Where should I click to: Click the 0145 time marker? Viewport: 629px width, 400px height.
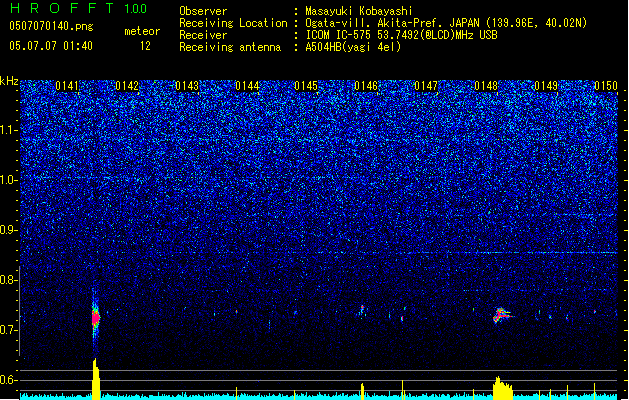(x=306, y=86)
